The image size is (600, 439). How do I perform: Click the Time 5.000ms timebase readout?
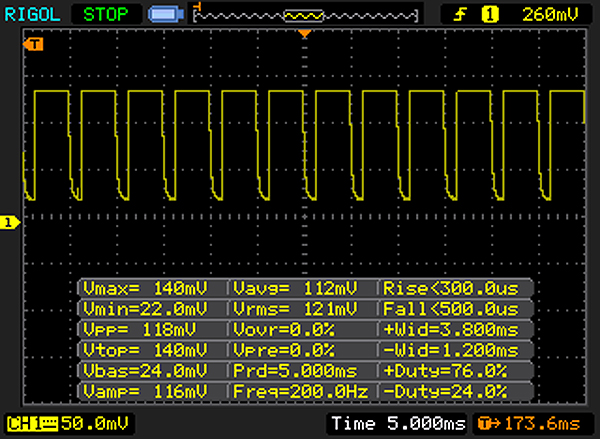(398, 423)
